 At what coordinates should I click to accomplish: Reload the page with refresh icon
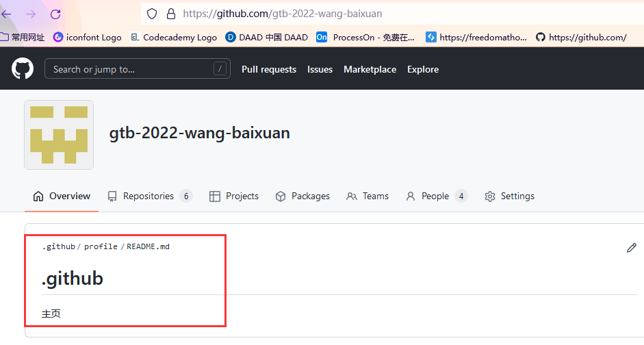[55, 14]
